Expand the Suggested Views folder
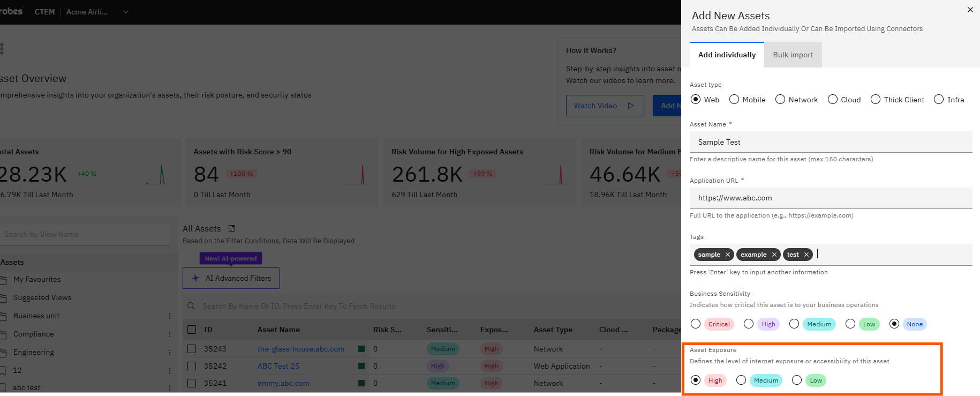This screenshot has width=980, height=396. [3, 298]
